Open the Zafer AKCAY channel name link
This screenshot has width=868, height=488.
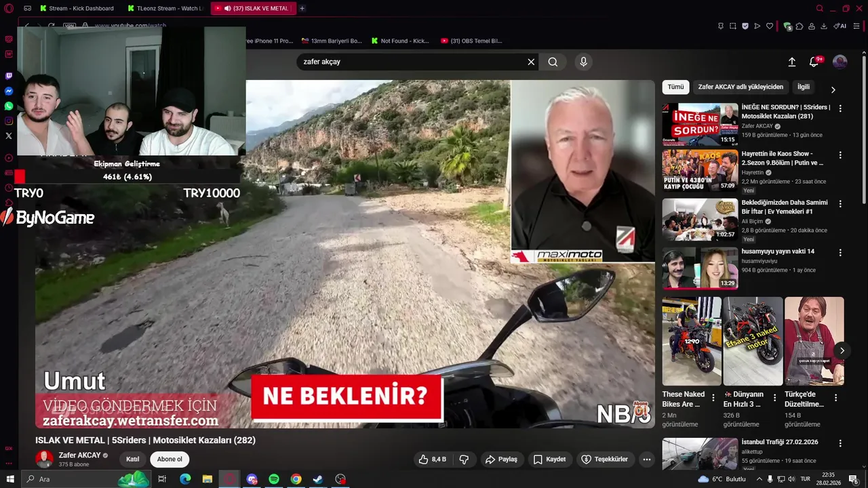[x=80, y=455]
